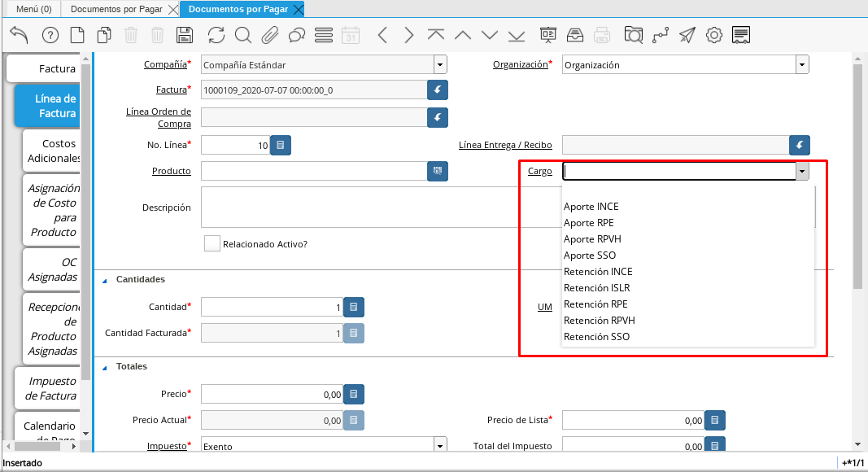This screenshot has height=472, width=868.
Task: Choose Aporte INCE in the Cargo list
Action: pos(591,207)
